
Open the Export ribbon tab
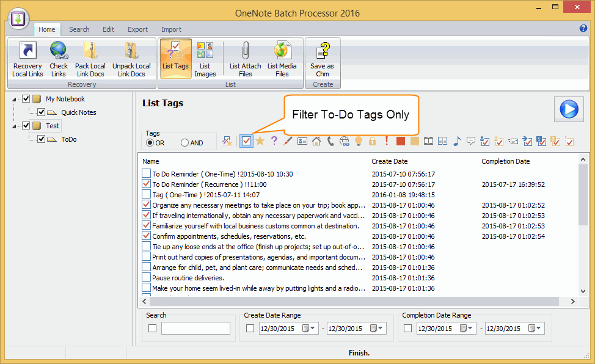click(x=137, y=29)
